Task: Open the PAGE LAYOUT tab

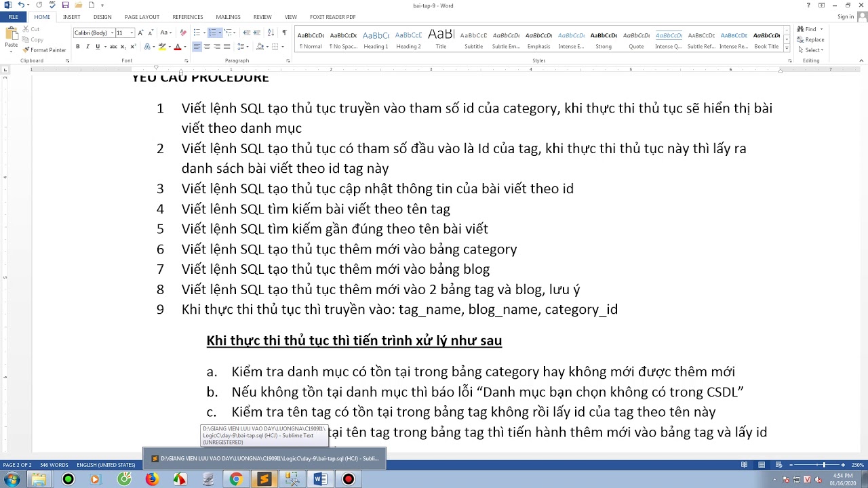Action: point(142,17)
